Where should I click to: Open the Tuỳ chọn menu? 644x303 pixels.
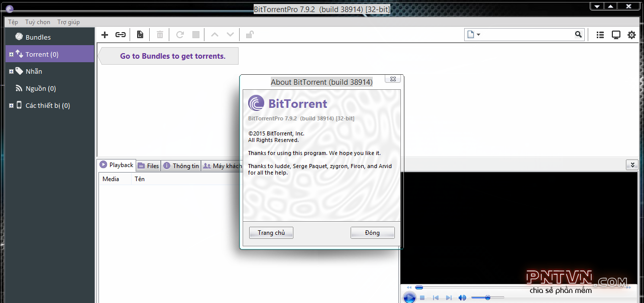38,22
